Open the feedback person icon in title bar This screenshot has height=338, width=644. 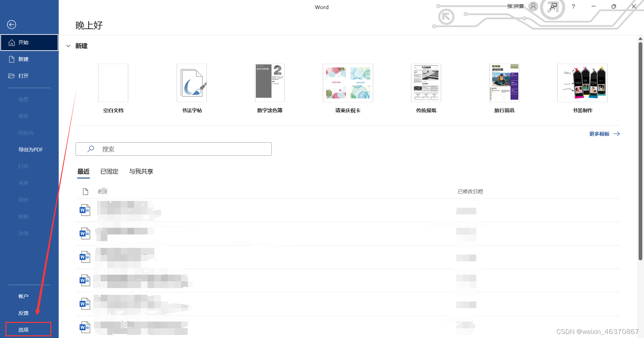point(553,6)
